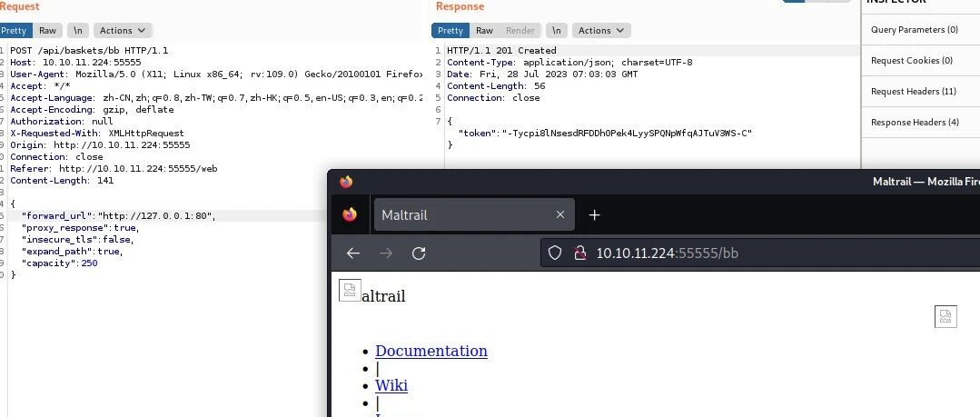Click the tracking protection shield icon
Screen dimensions: 980x417
click(555, 253)
